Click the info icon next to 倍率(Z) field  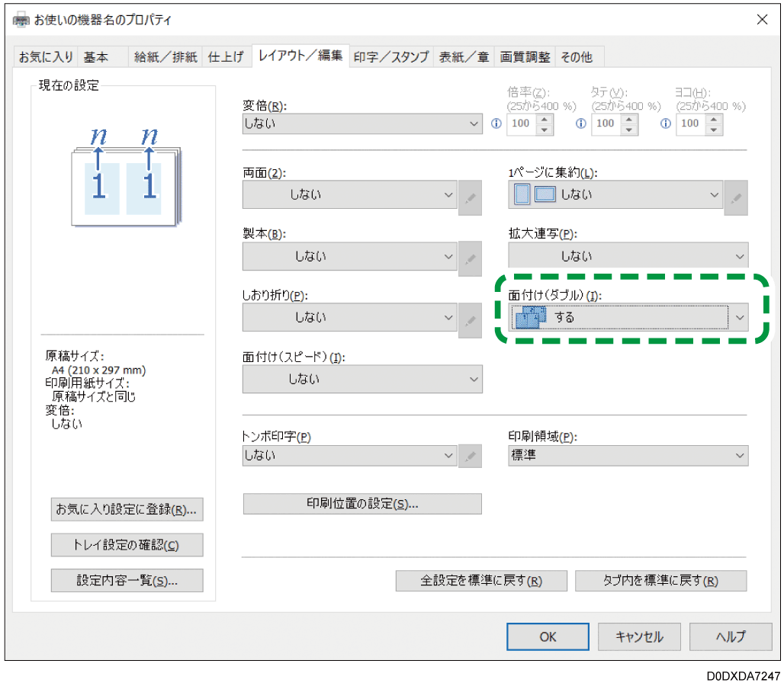(496, 123)
